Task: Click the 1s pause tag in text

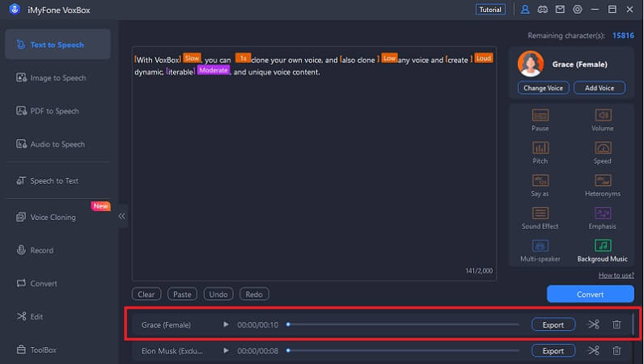Action: [243, 58]
